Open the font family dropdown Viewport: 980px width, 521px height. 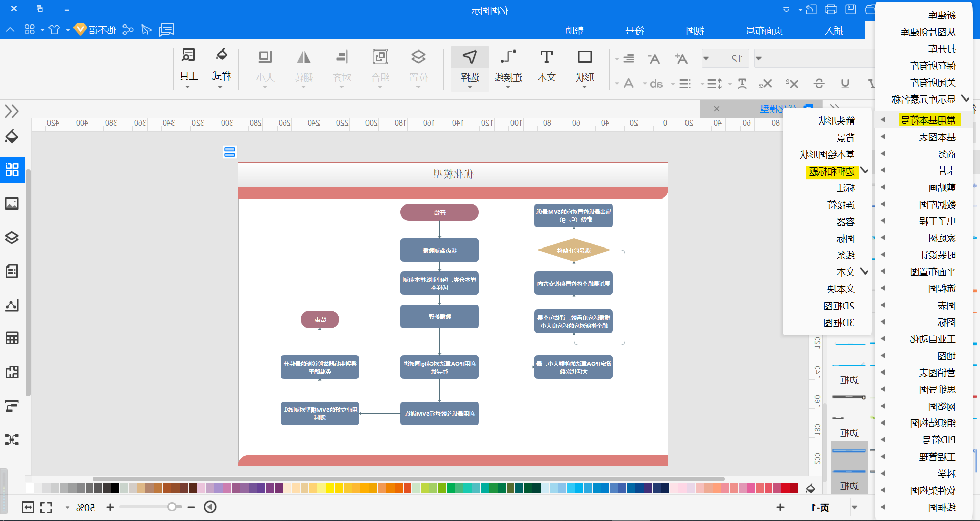coord(759,59)
